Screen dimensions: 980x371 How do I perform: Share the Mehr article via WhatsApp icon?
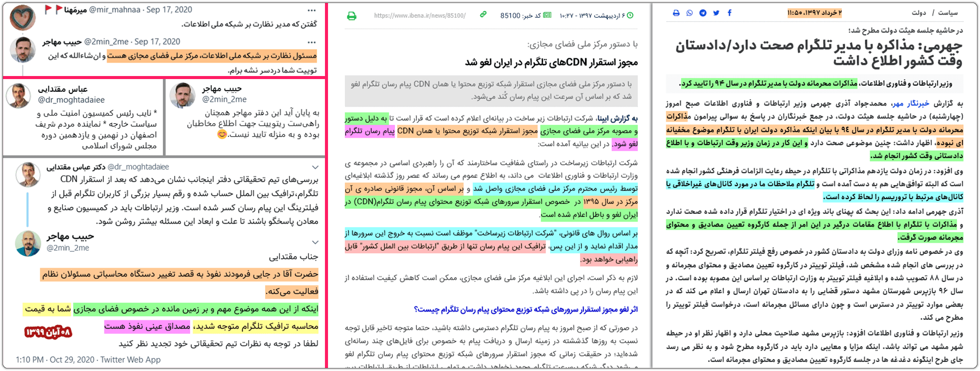coord(689,13)
